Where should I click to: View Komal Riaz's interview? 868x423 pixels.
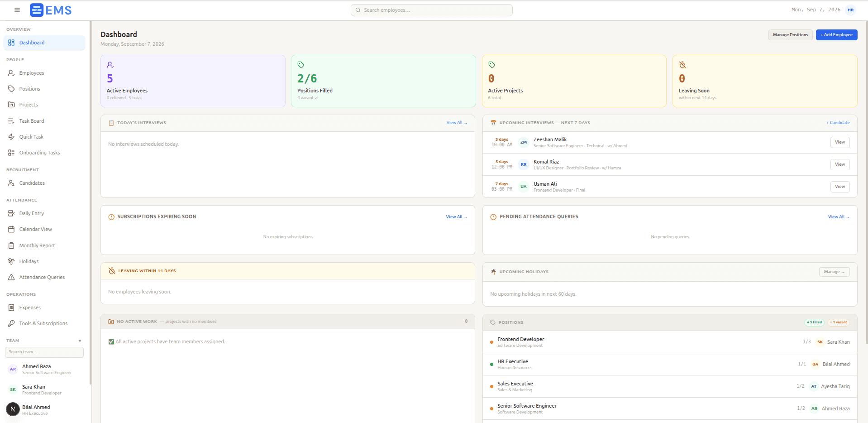pyautogui.click(x=840, y=164)
